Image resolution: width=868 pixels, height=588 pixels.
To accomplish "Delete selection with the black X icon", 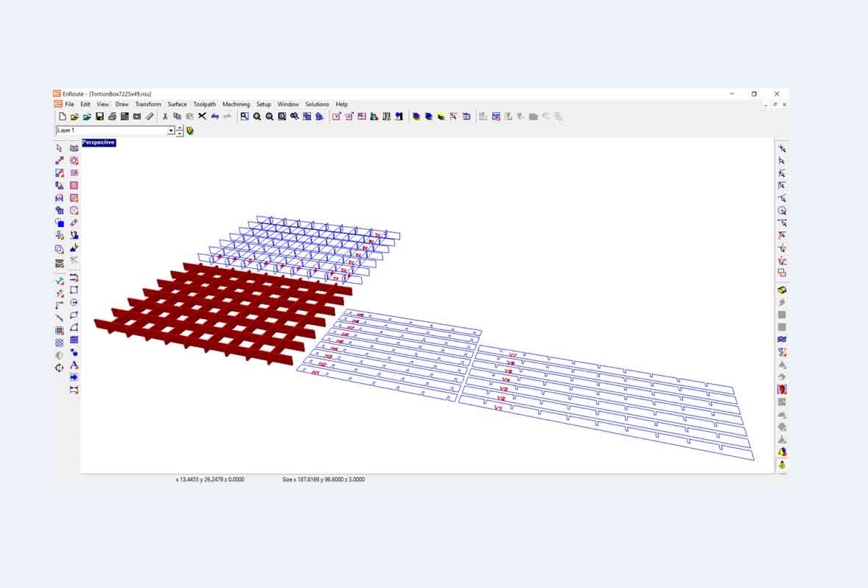I will pyautogui.click(x=202, y=117).
